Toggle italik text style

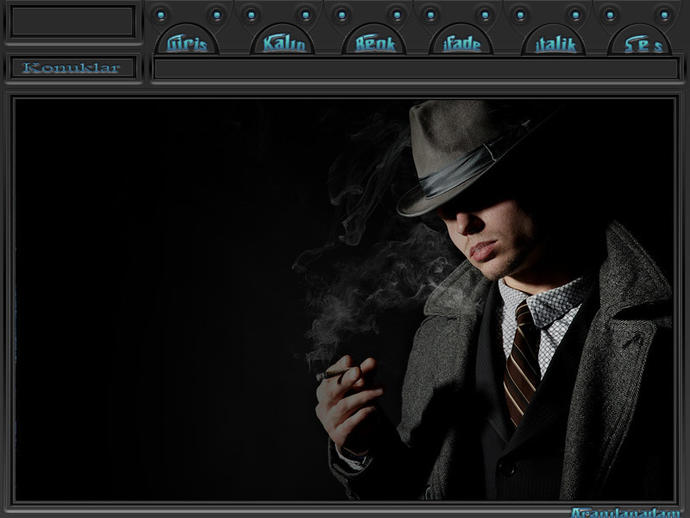pyautogui.click(x=554, y=40)
